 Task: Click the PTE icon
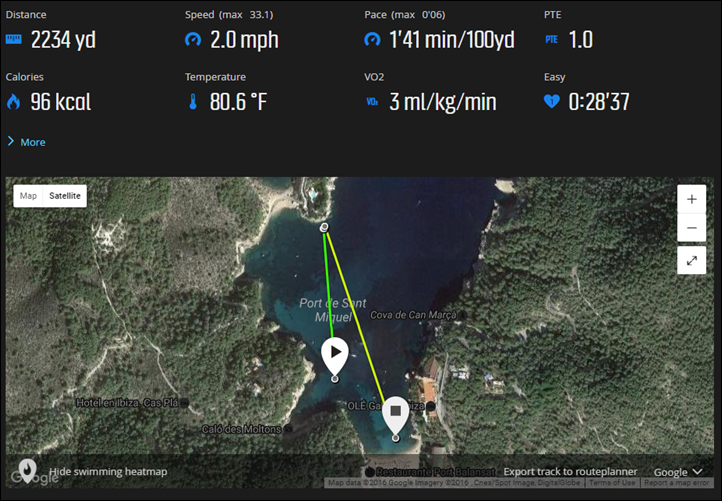[x=551, y=40]
